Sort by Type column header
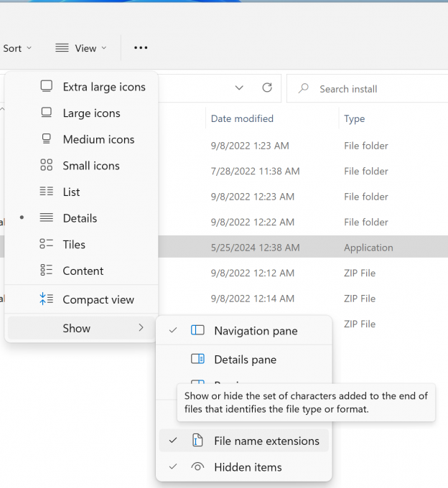The image size is (448, 488). 354,118
